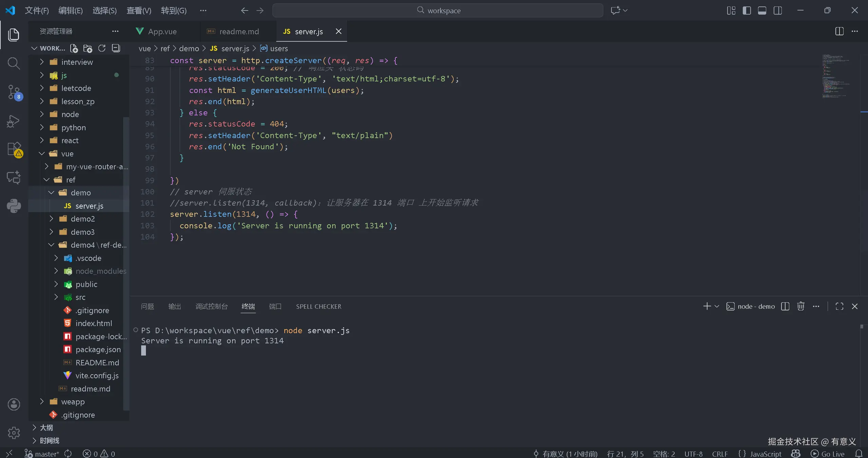Toggle the primary side bar visibility
The height and width of the screenshot is (458, 868).
tap(747, 11)
